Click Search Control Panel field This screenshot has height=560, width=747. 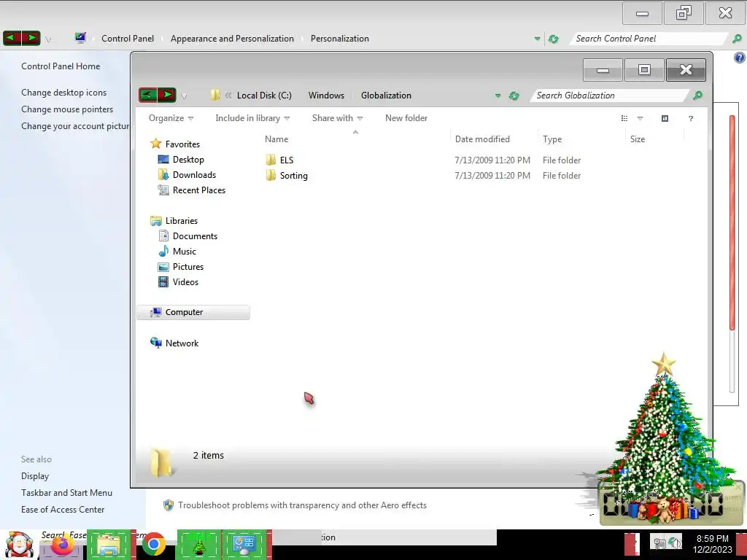(649, 39)
